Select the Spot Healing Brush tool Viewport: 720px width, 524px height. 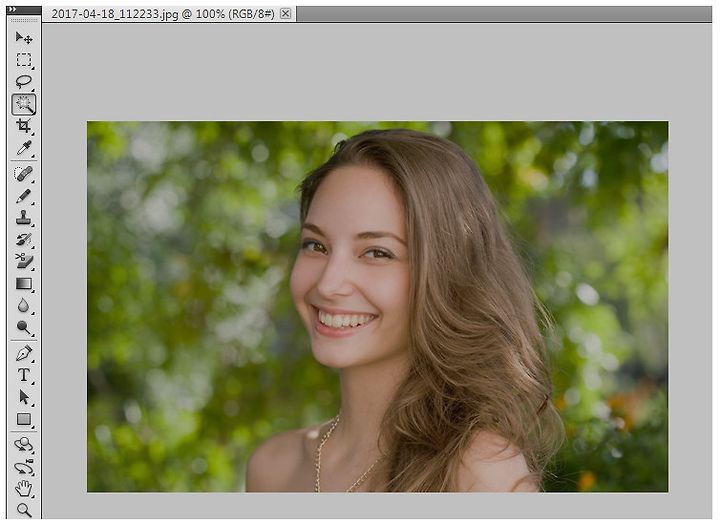pos(23,174)
